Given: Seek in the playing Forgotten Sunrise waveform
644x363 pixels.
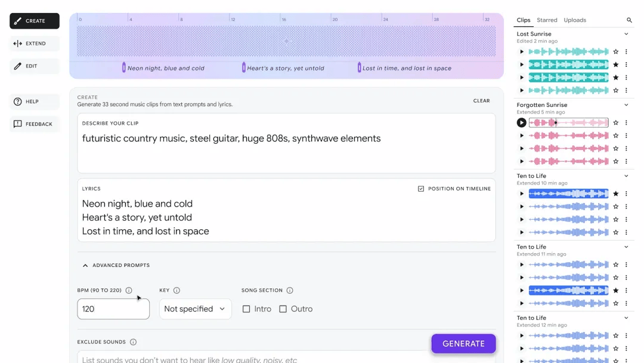Looking at the screenshot, I should 568,122.
